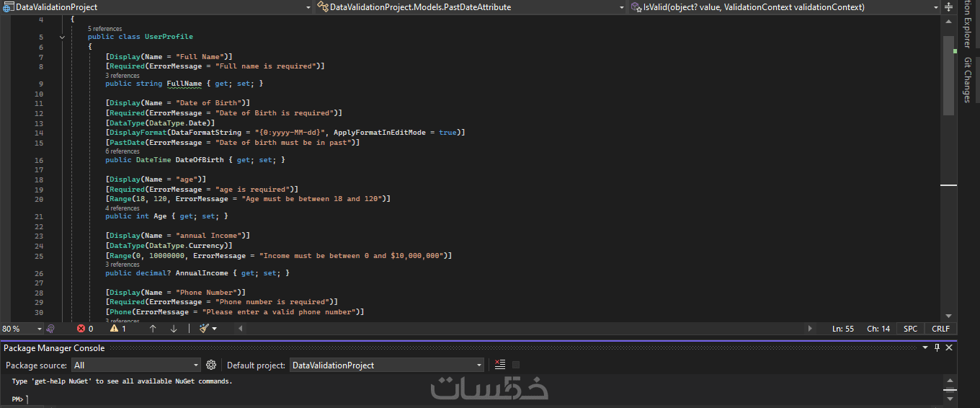Go to previous issue with up arrow
This screenshot has height=408, width=980.
(x=153, y=329)
